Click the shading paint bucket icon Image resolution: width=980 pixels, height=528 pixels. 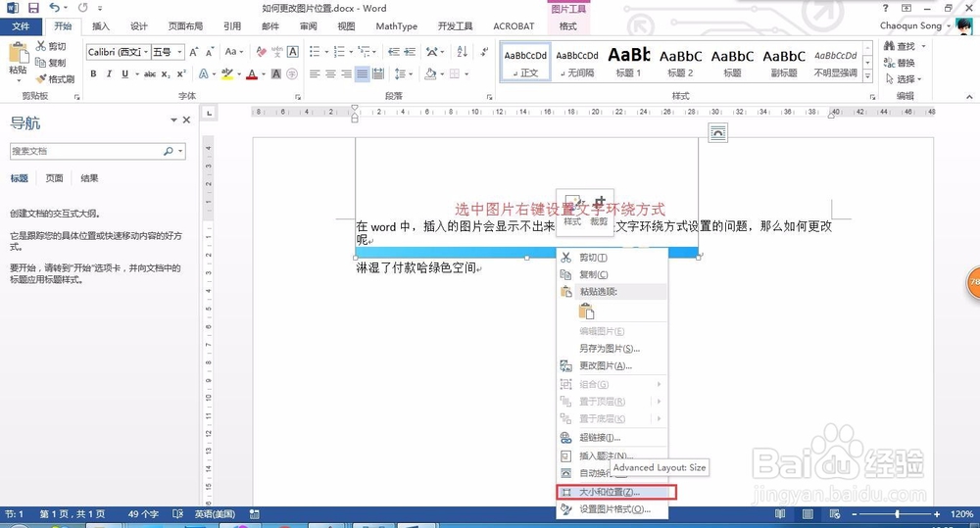tap(430, 73)
